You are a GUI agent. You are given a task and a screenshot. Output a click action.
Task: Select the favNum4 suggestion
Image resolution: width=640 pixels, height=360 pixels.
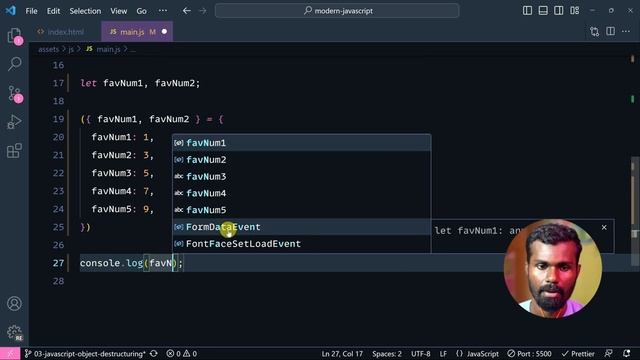click(302, 193)
